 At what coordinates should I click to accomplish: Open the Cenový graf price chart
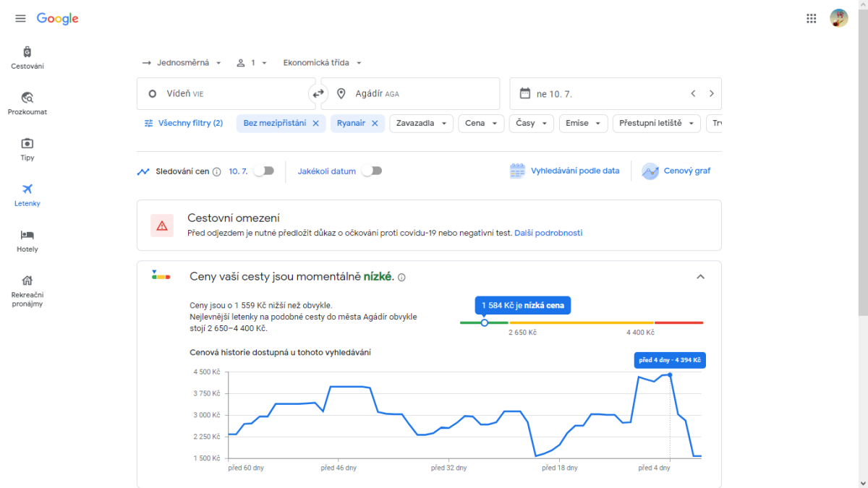[676, 171]
